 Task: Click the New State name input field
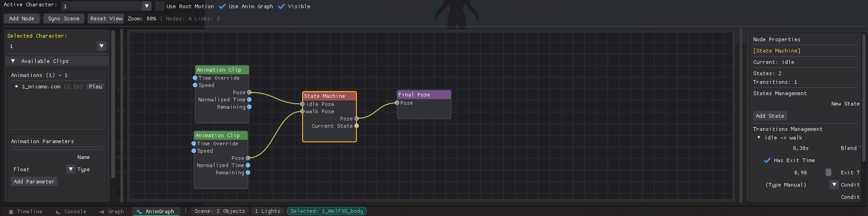pyautogui.click(x=790, y=104)
